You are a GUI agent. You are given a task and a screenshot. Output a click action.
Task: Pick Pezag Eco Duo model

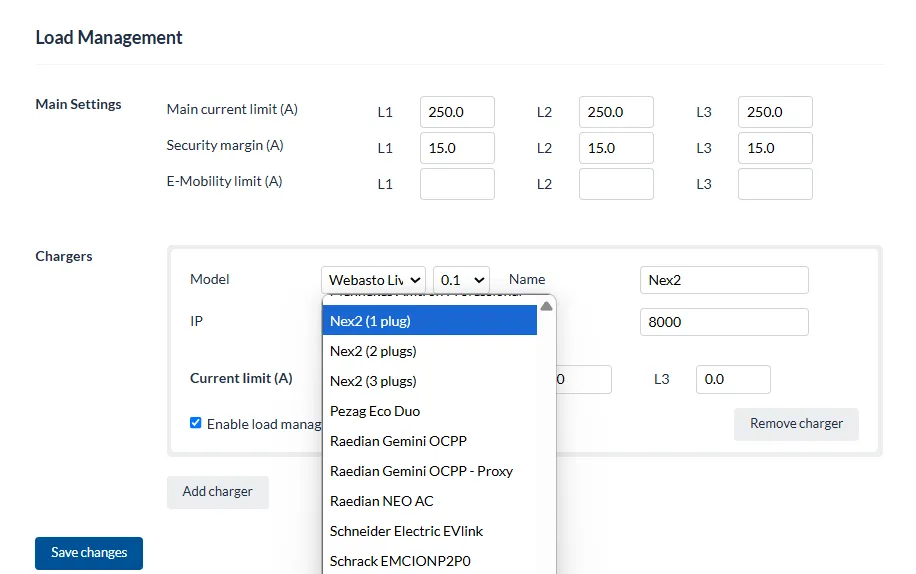tap(429, 411)
